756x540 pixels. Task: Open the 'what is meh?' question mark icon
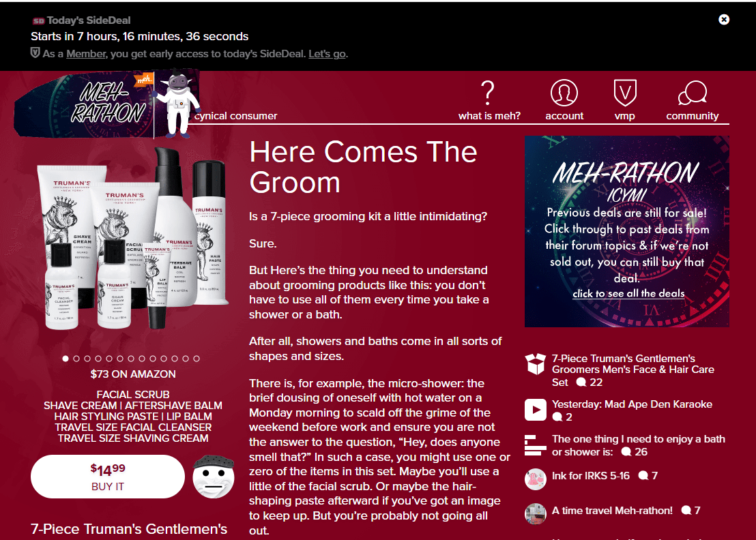[x=489, y=93]
